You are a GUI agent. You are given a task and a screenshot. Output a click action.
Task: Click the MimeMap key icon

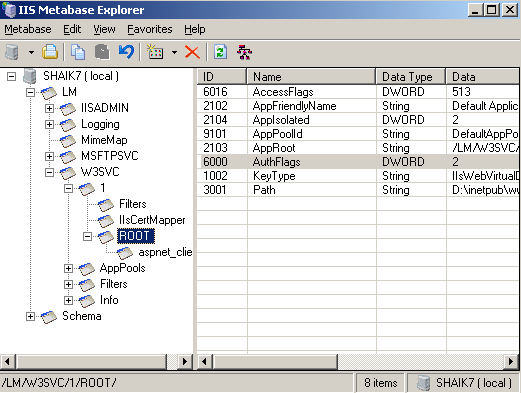pyautogui.click(x=68, y=140)
